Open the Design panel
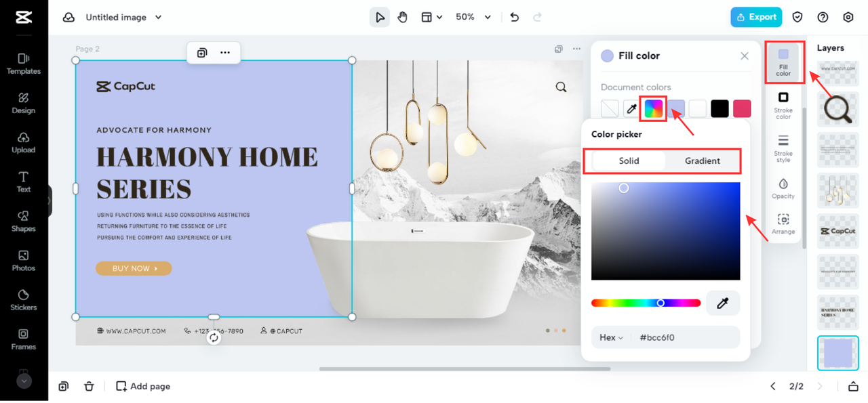 click(x=24, y=103)
